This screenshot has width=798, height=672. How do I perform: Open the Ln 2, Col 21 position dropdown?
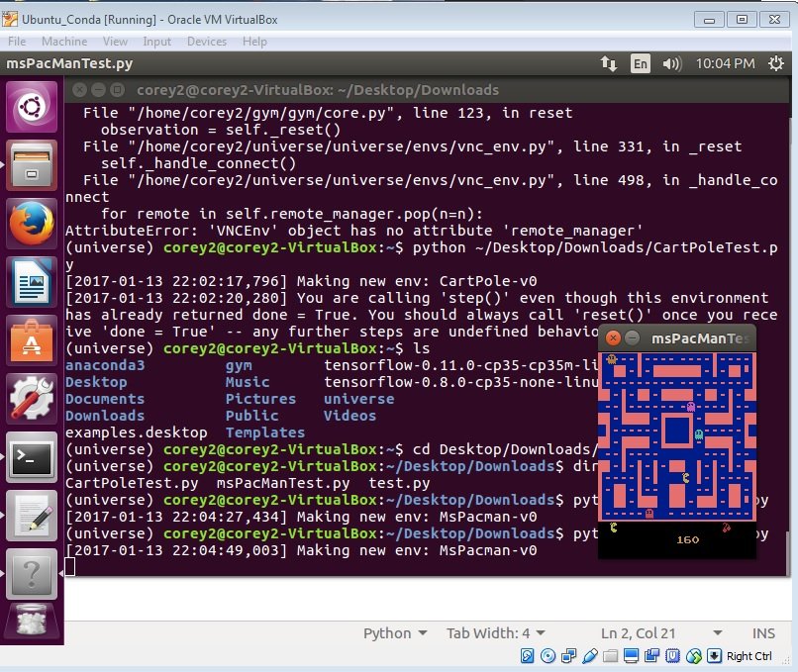(661, 633)
